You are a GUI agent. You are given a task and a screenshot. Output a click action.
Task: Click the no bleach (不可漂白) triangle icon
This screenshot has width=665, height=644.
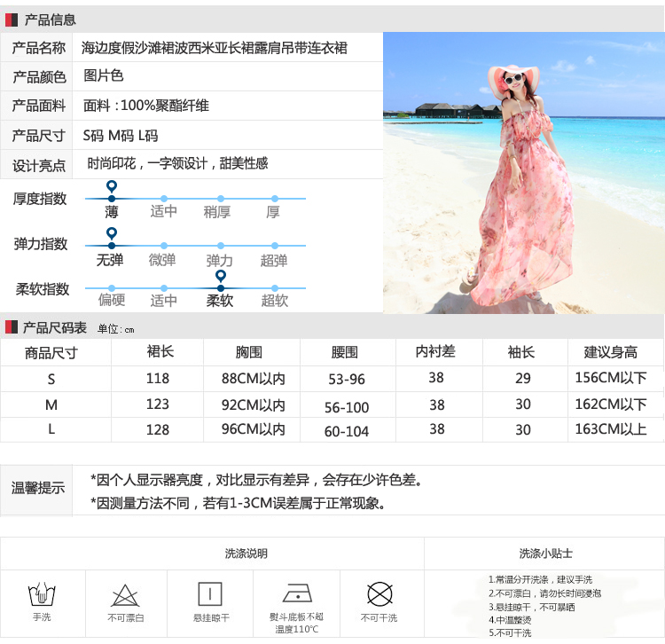coord(125,594)
